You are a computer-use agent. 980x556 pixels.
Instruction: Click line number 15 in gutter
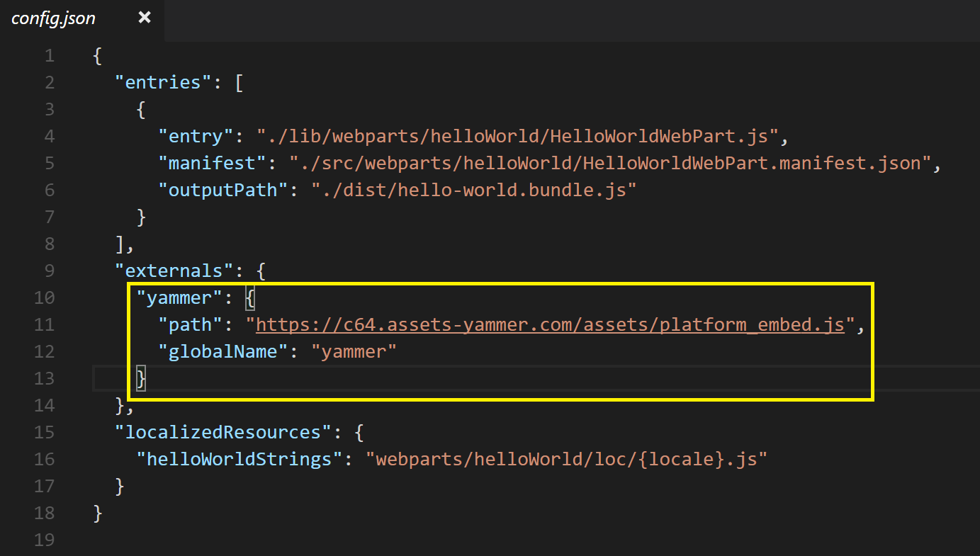tap(44, 432)
